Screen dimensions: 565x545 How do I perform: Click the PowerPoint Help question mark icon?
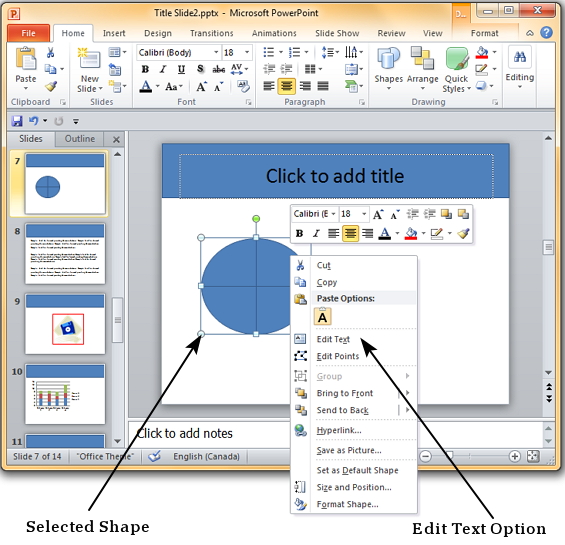coord(546,33)
